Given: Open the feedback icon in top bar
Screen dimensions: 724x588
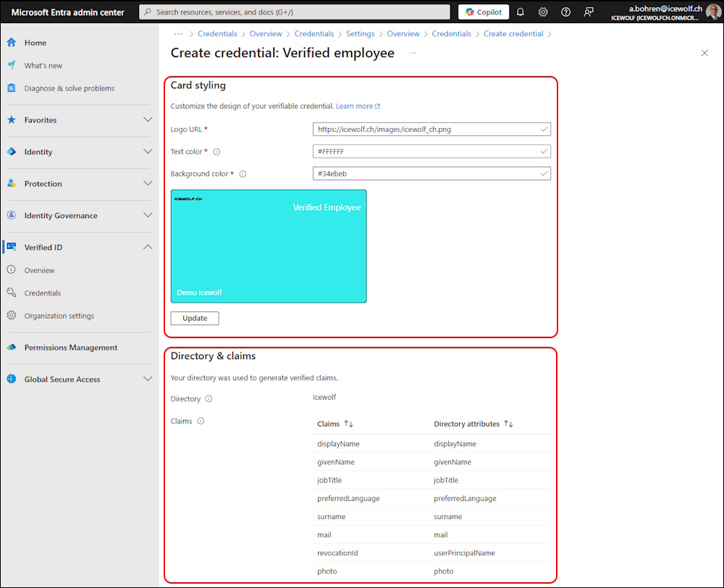Looking at the screenshot, I should click(588, 12).
